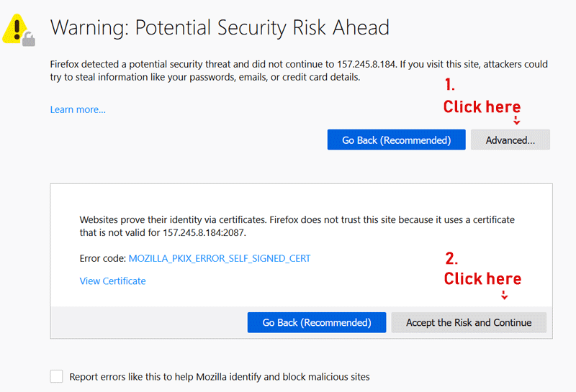Click the red '1.' step annotation

(449, 84)
